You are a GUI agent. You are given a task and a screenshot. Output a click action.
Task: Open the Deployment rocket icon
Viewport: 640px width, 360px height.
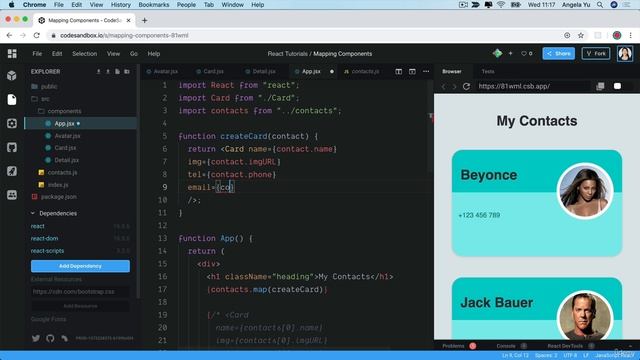[x=12, y=171]
